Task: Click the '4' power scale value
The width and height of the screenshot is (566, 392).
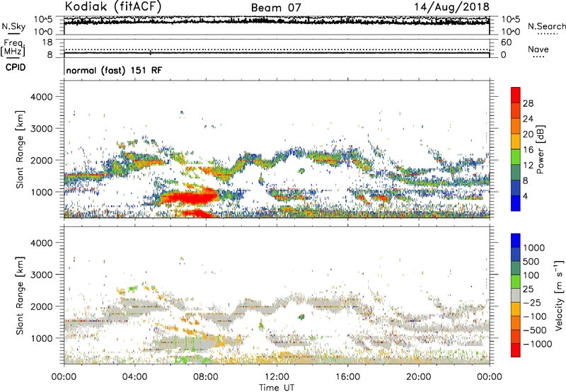Action: [x=525, y=196]
